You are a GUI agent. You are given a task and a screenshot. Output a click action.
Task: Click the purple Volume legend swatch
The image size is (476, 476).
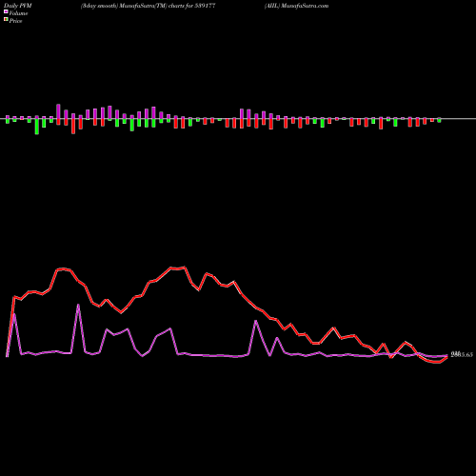tap(6, 12)
